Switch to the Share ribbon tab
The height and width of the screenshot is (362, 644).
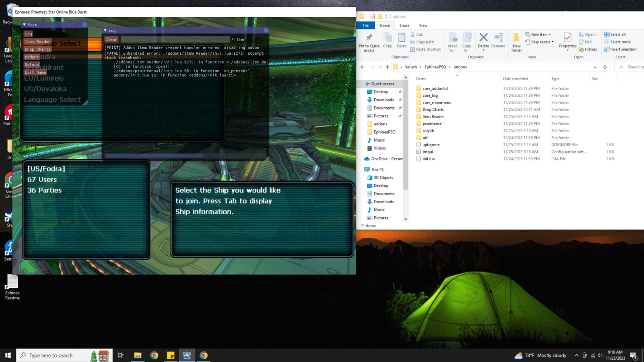point(404,25)
